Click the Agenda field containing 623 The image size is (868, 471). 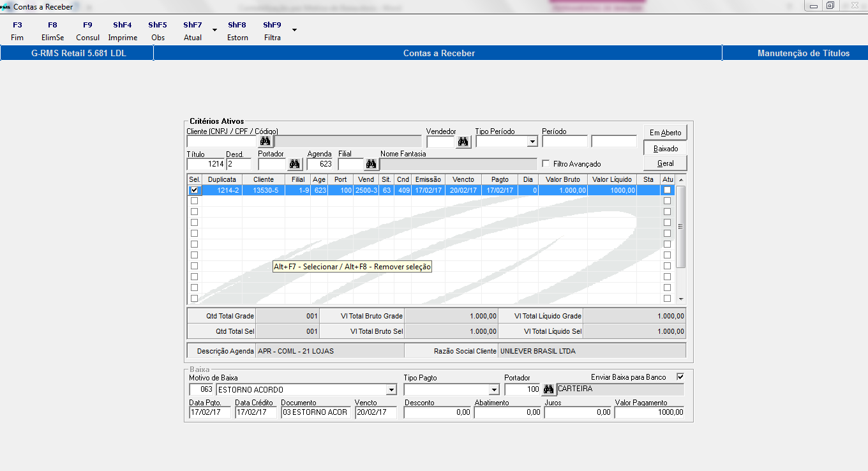pyautogui.click(x=320, y=165)
